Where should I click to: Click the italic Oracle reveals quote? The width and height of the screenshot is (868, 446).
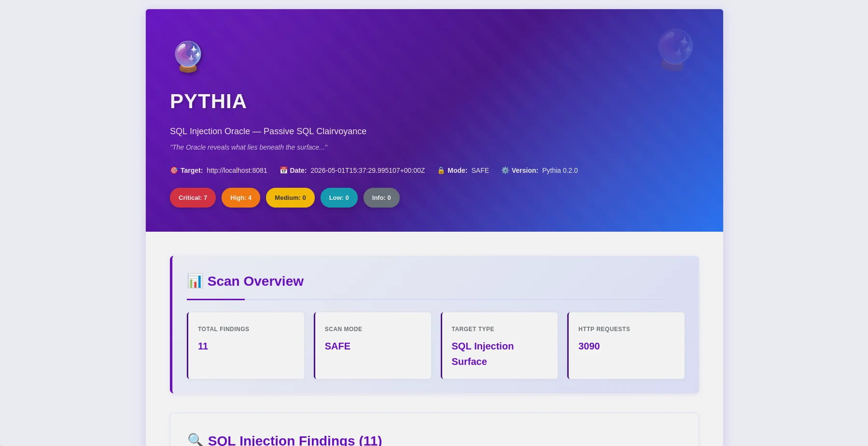249,147
